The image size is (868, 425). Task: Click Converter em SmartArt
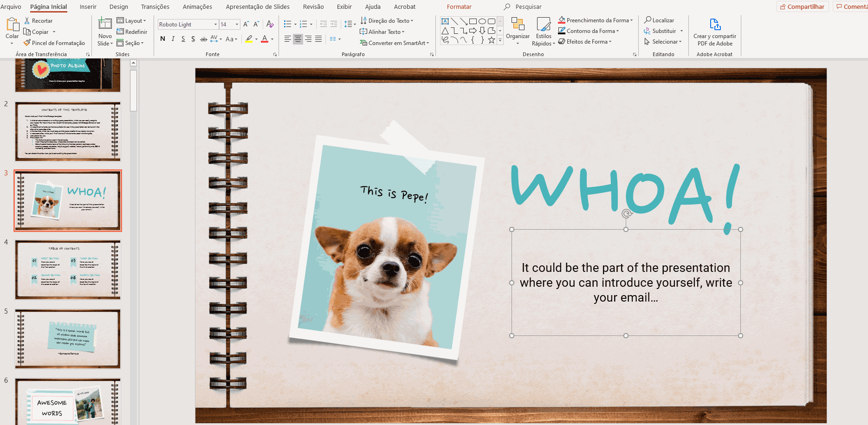coord(395,43)
